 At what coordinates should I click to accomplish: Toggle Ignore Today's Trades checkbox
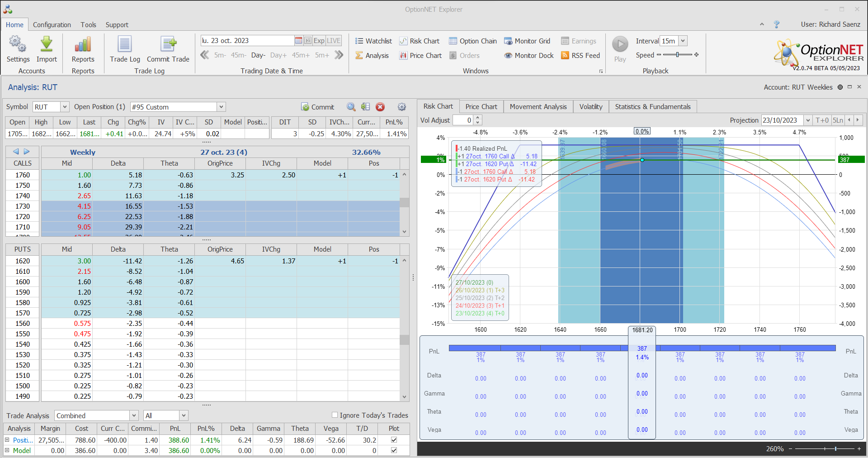tap(335, 415)
